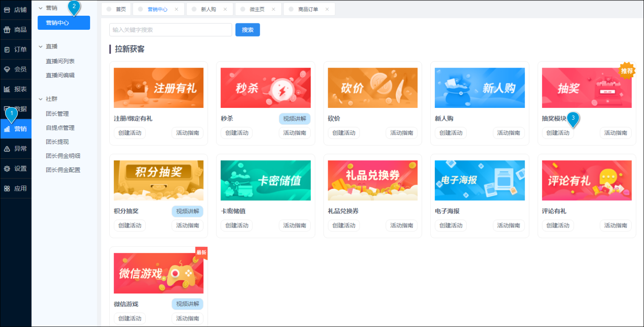
Task: Open the 会员 member diamond icon
Action: (x=7, y=69)
